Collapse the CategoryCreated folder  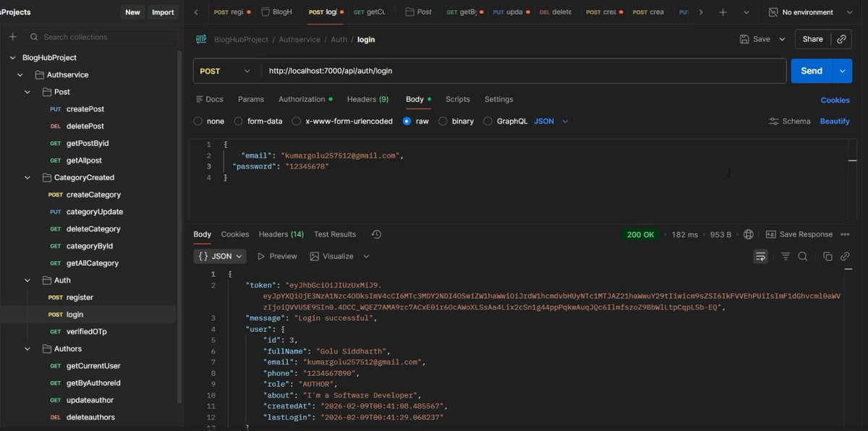(x=27, y=178)
